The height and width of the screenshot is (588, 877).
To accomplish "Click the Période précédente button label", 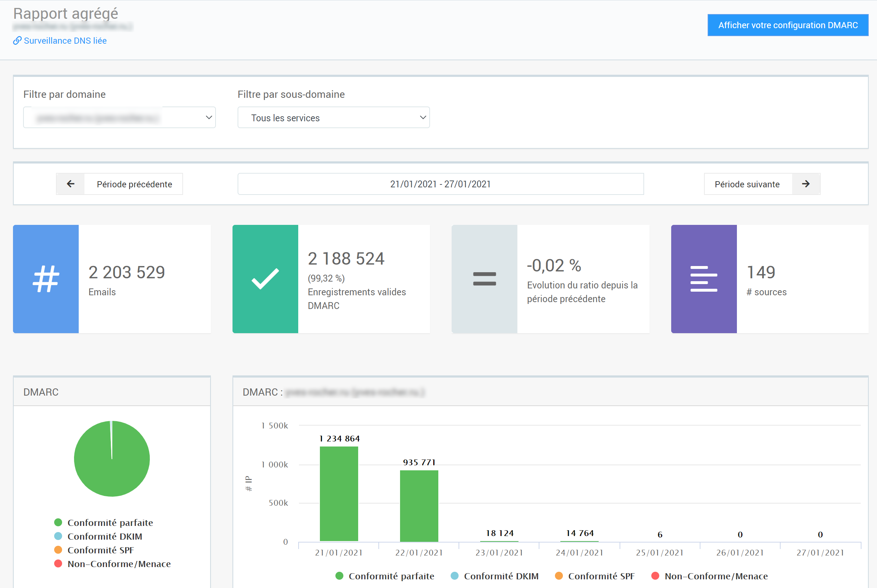I will [134, 184].
